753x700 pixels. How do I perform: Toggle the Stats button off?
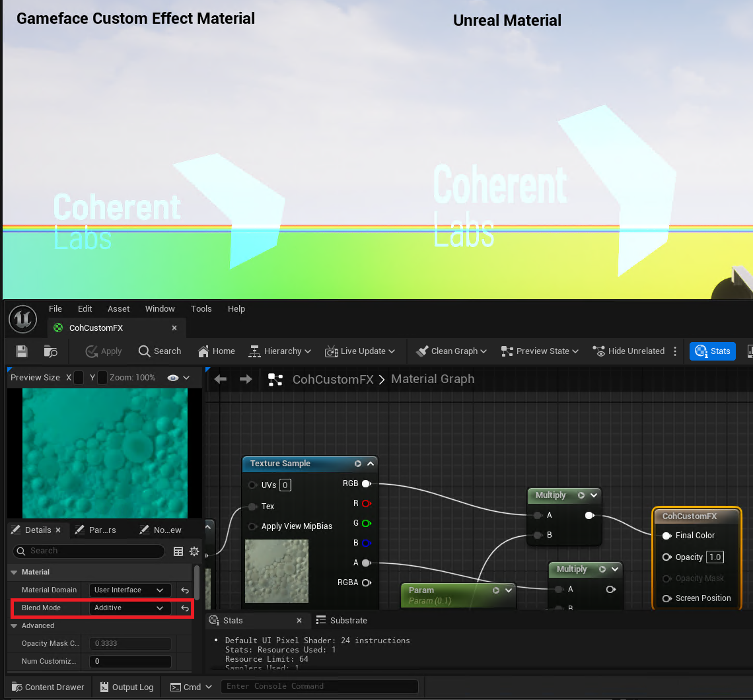pyautogui.click(x=712, y=351)
